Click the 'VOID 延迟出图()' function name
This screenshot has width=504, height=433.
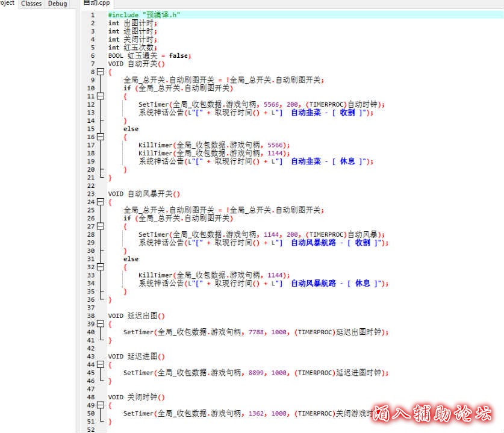pyautogui.click(x=136, y=316)
